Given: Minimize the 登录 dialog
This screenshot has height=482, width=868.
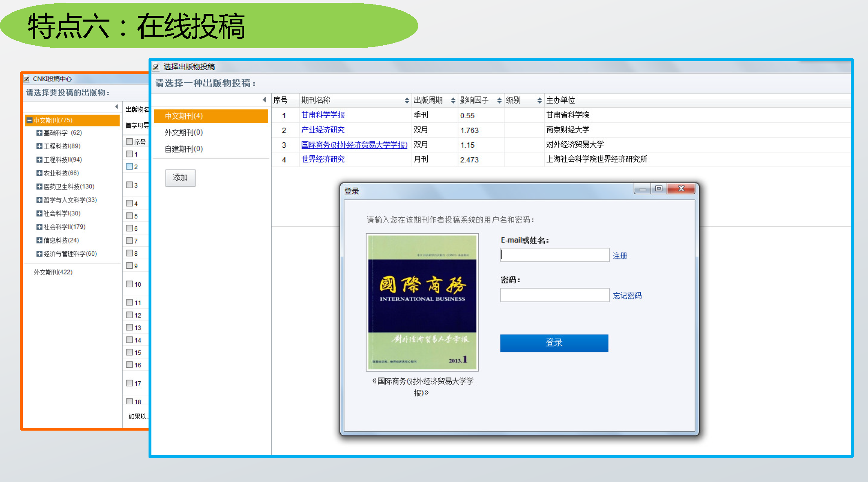Looking at the screenshot, I should [642, 188].
